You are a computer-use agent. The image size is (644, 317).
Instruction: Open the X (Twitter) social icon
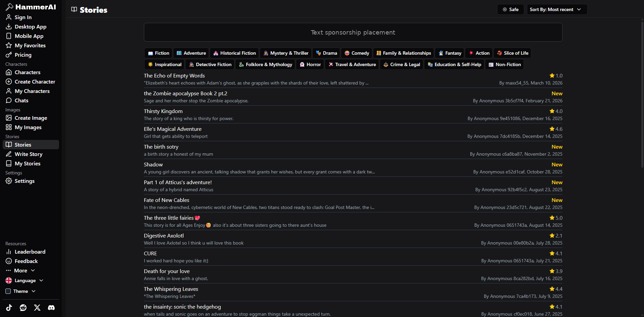pyautogui.click(x=37, y=308)
